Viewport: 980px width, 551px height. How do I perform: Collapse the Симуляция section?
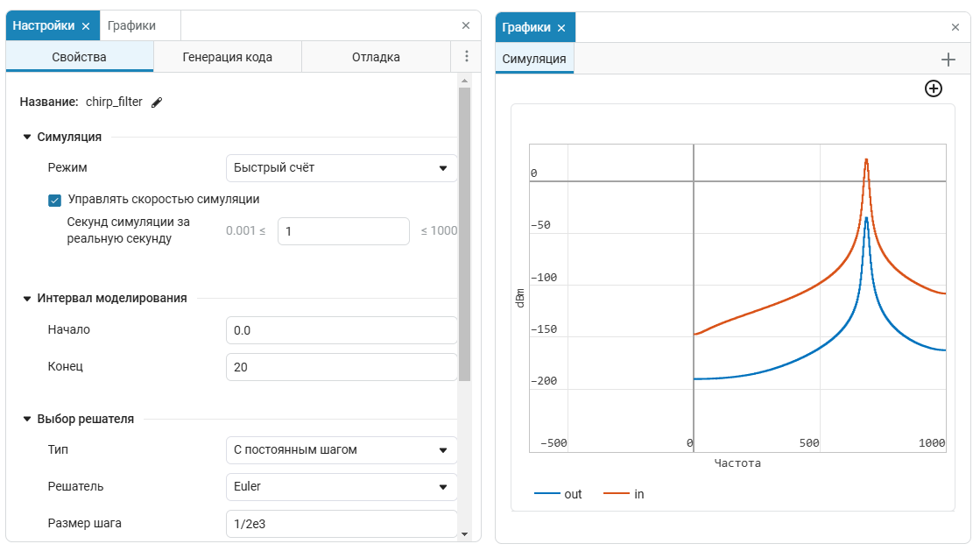[27, 138]
